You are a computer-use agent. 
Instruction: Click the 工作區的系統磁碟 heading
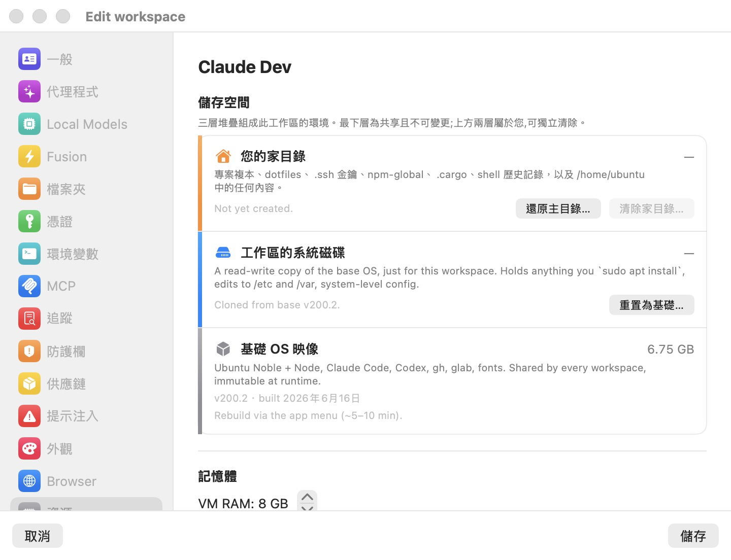[x=293, y=253]
